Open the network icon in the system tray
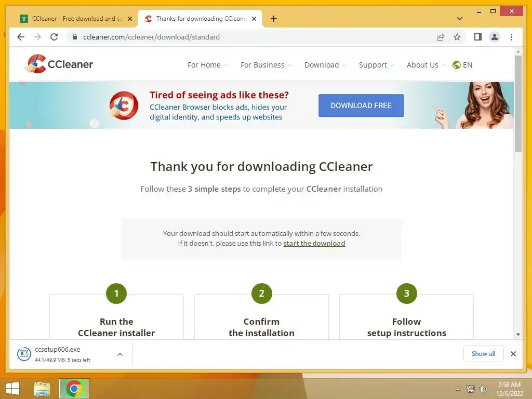 pyautogui.click(x=470, y=389)
